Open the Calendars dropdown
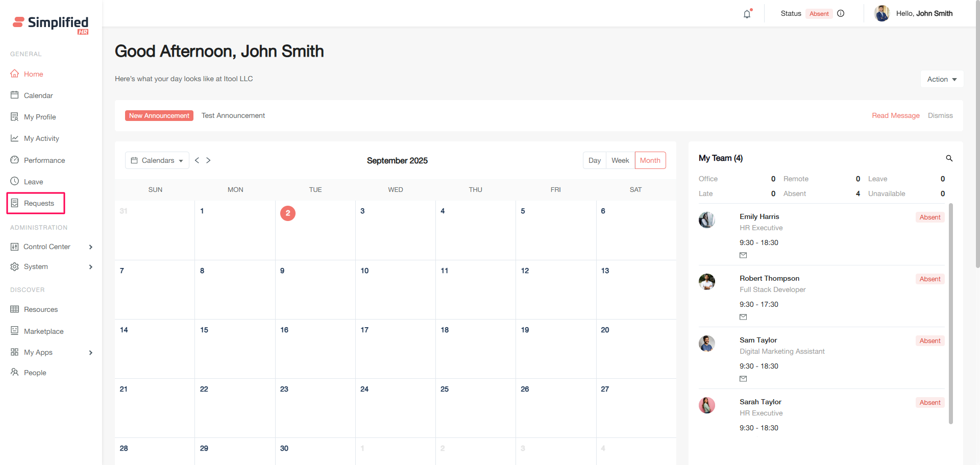Screen dimensions: 980x465 pos(157,160)
